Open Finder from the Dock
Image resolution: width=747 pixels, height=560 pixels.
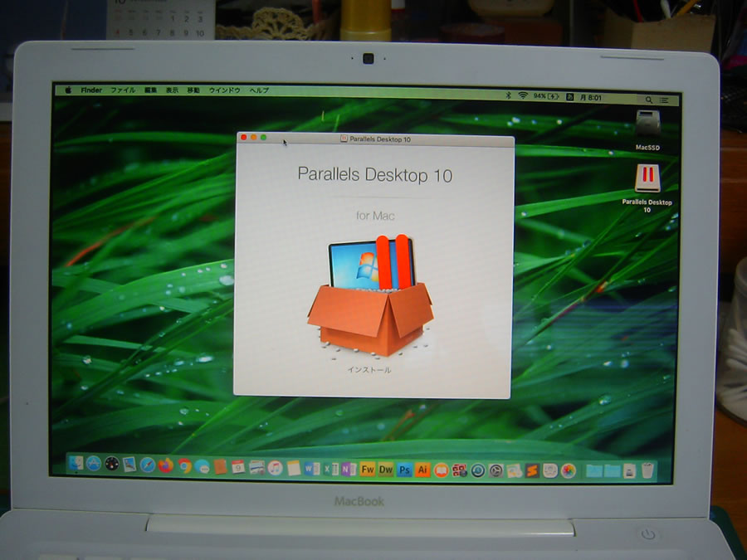pos(76,463)
